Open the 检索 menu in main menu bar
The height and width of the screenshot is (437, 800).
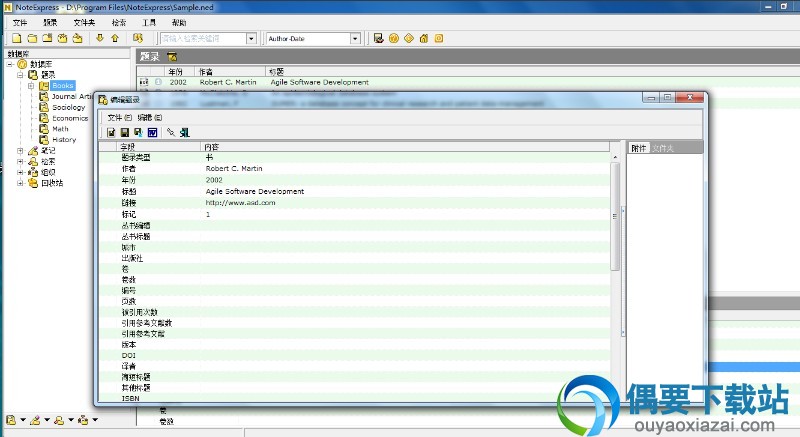point(119,22)
